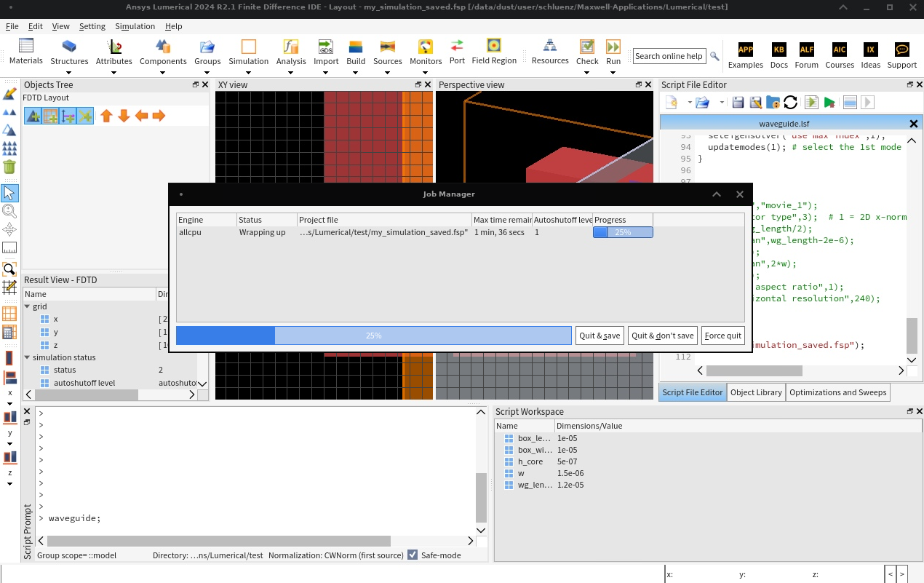Image resolution: width=924 pixels, height=583 pixels.
Task: Click the Search online help field
Action: tap(669, 56)
